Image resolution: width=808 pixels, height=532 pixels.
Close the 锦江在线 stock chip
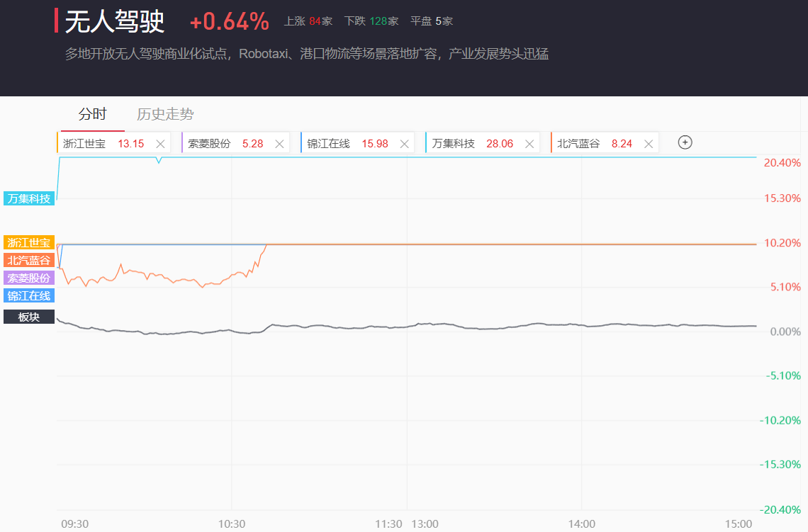coord(404,144)
